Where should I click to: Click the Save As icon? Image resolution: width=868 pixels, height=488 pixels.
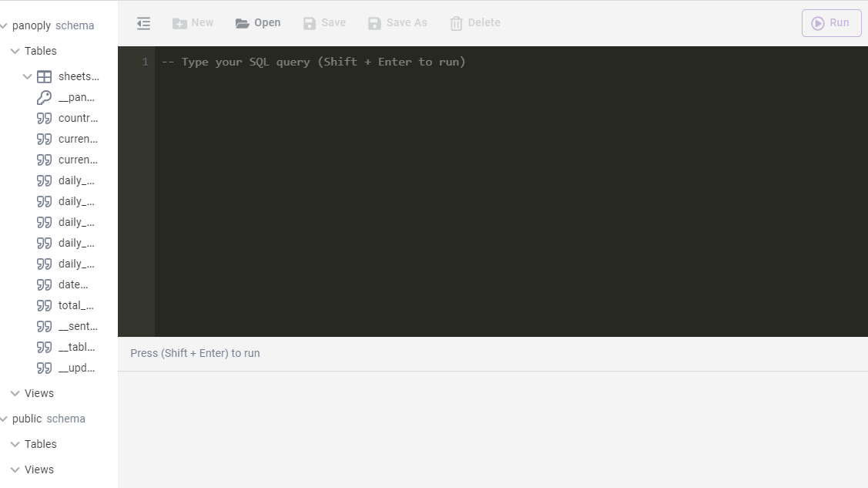pos(374,22)
